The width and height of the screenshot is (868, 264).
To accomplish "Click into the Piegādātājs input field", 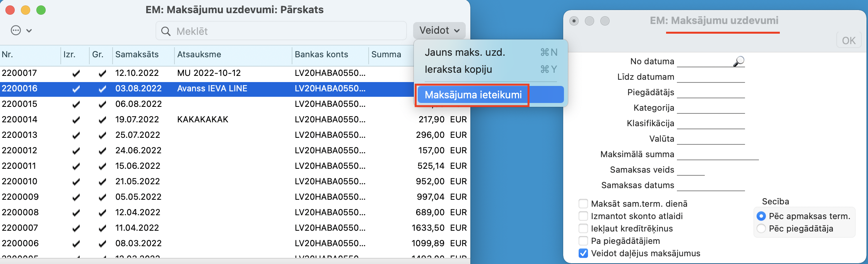I will click(x=711, y=92).
